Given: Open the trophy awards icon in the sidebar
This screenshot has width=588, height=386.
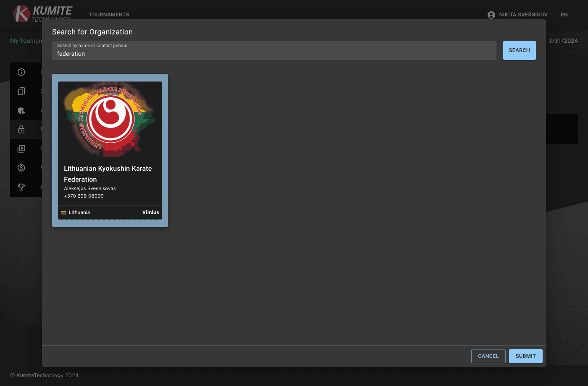Looking at the screenshot, I should point(21,187).
